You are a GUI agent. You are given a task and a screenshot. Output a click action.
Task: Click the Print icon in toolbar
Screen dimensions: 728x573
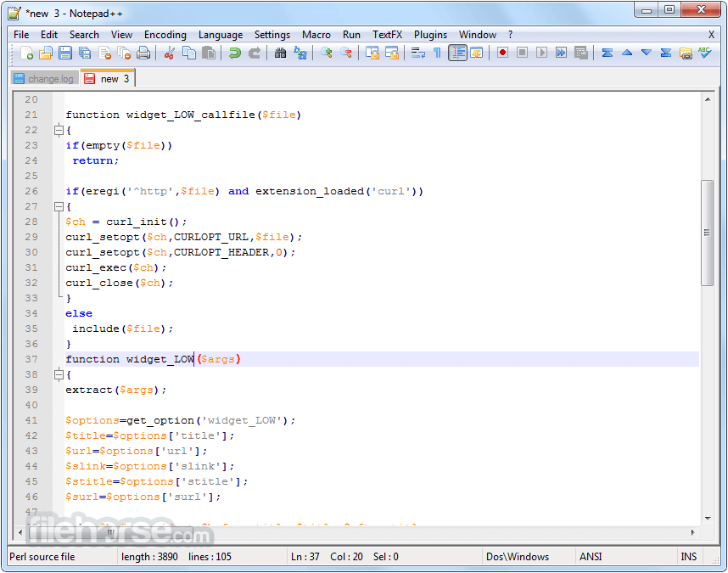click(143, 53)
